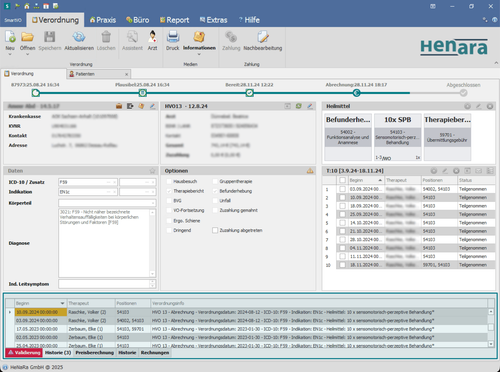The height and width of the screenshot is (372, 500).
Task: Open the Büro ribbon tab
Action: tap(138, 20)
